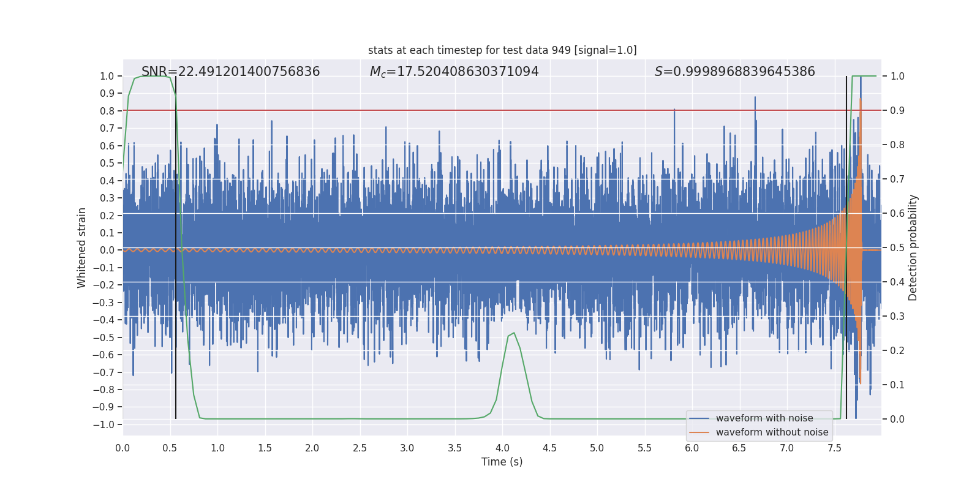Click the 'Whitened strain' y-axis label
This screenshot has width=980, height=490.
82,247
